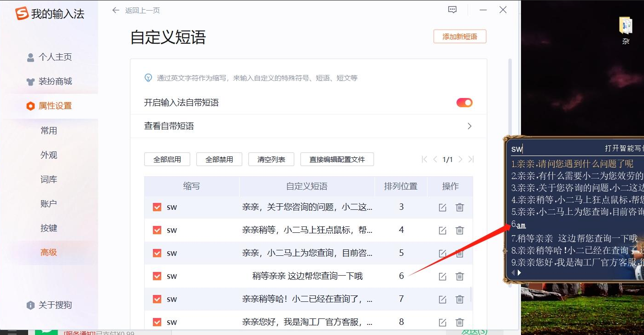Open the feedback message icon at top right
Screen dimensions: 644x335
click(x=452, y=10)
